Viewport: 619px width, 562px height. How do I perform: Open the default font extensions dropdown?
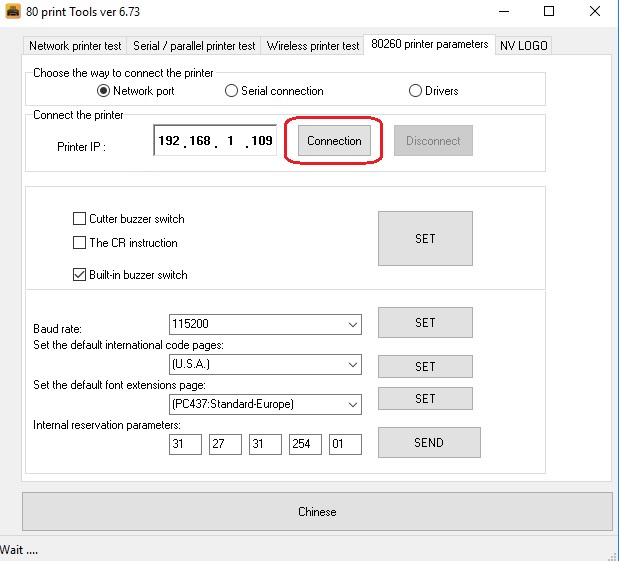point(352,404)
